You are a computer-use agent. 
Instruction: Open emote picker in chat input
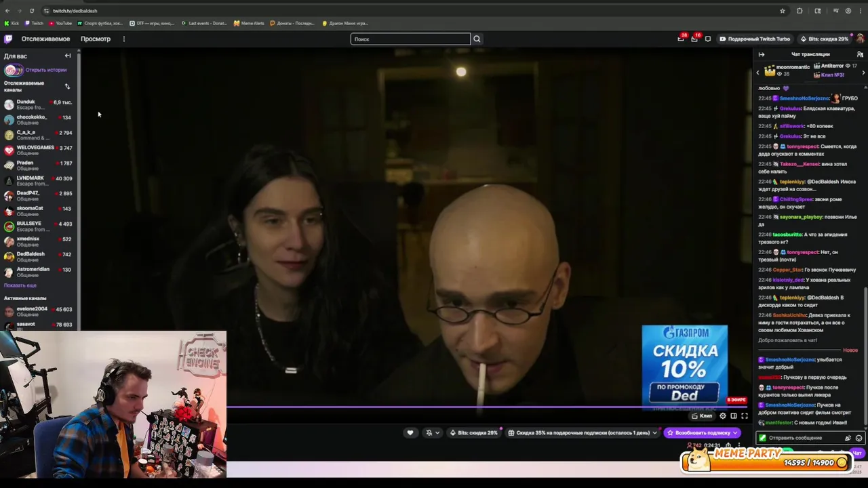(859, 438)
